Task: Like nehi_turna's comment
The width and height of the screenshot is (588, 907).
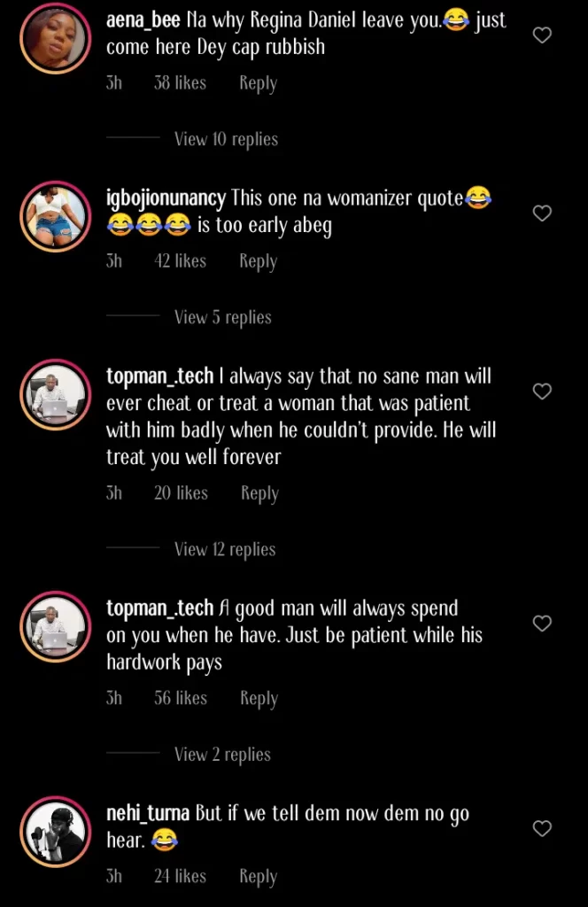Action: pyautogui.click(x=542, y=828)
